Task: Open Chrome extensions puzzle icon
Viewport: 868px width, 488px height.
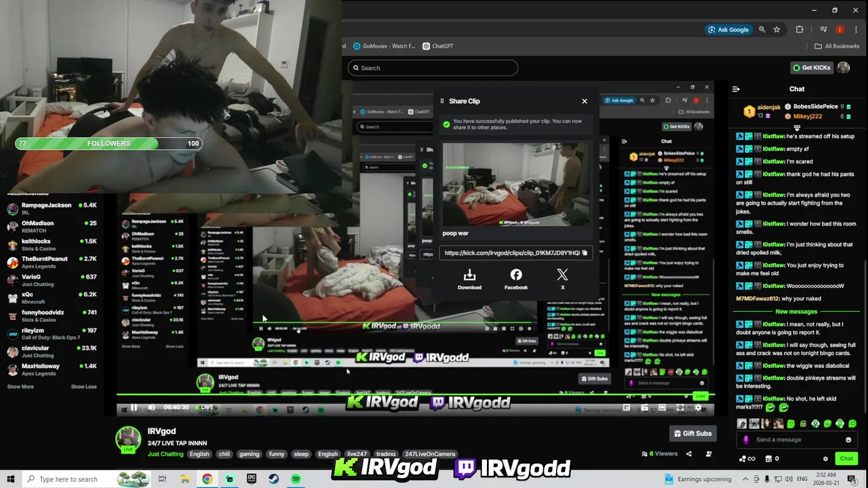Action: pos(800,30)
